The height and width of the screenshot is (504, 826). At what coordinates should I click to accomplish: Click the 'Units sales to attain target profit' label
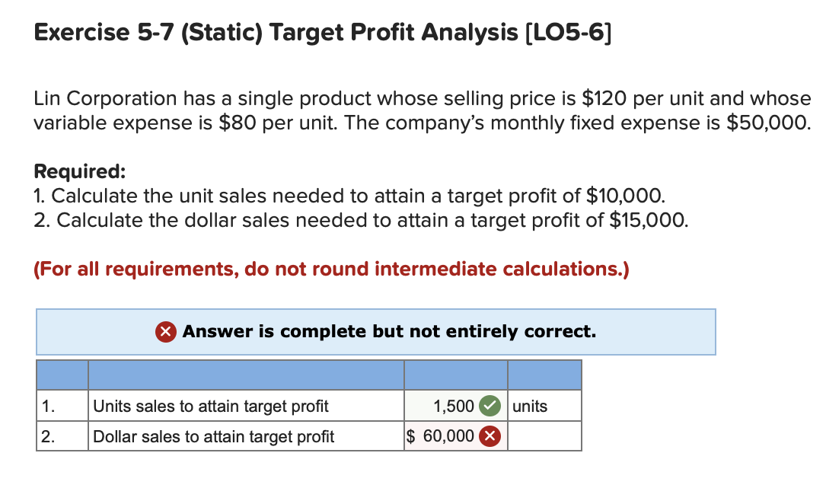coord(211,406)
